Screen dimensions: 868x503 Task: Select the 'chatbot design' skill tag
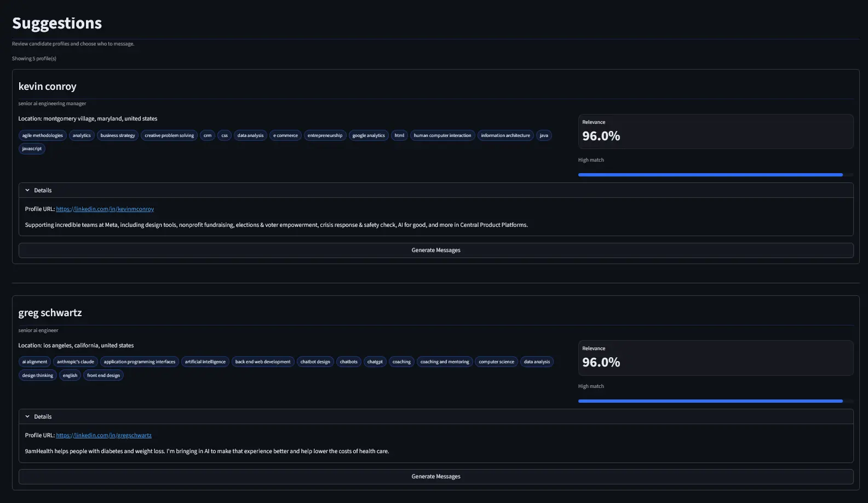point(315,362)
